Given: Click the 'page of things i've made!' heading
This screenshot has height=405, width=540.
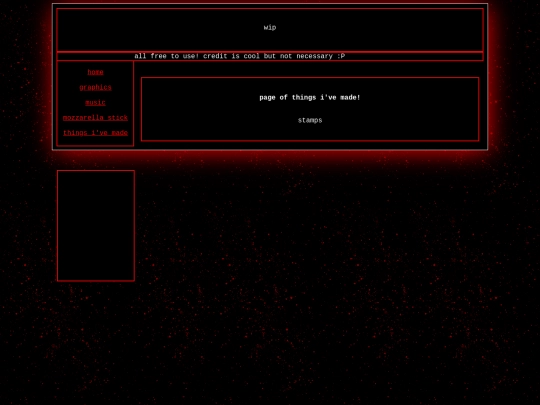Looking at the screenshot, I should coord(310,97).
